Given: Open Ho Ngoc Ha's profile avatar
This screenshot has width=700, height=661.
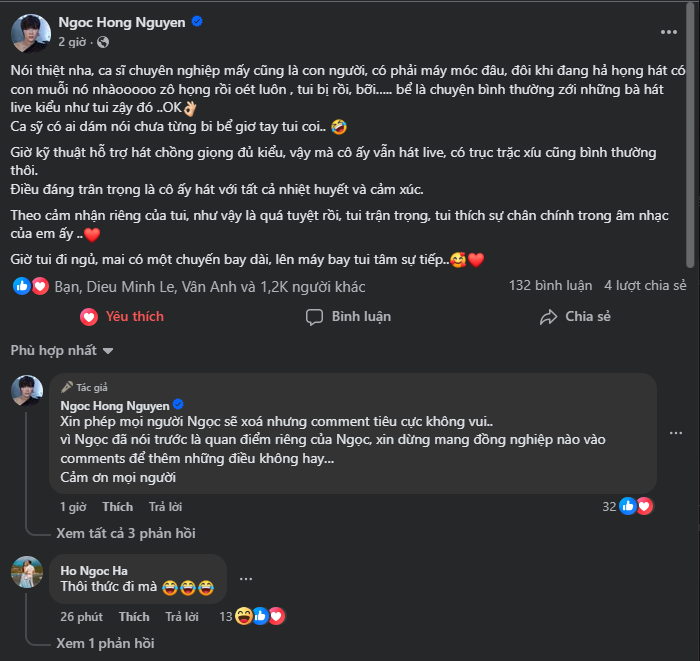Looking at the screenshot, I should click(x=28, y=572).
